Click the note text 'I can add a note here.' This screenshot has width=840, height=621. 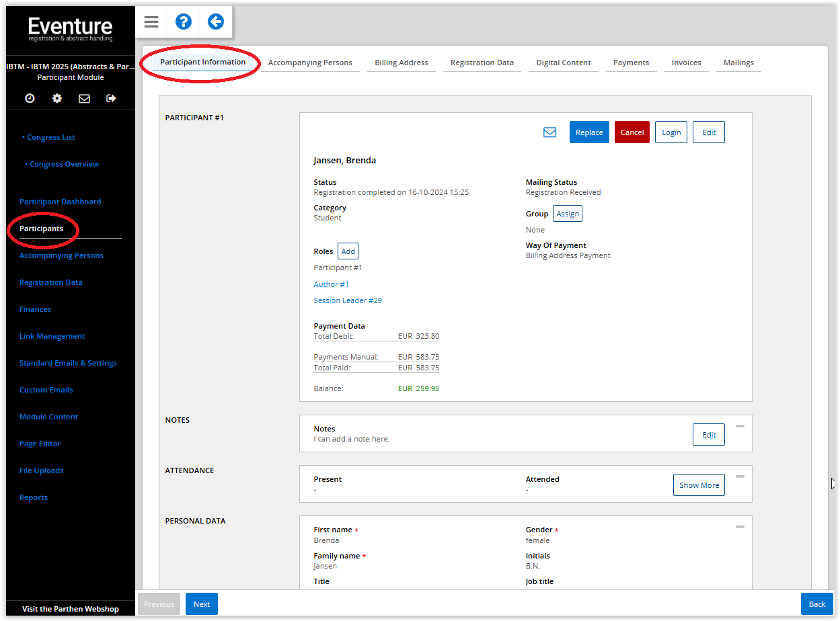[352, 439]
